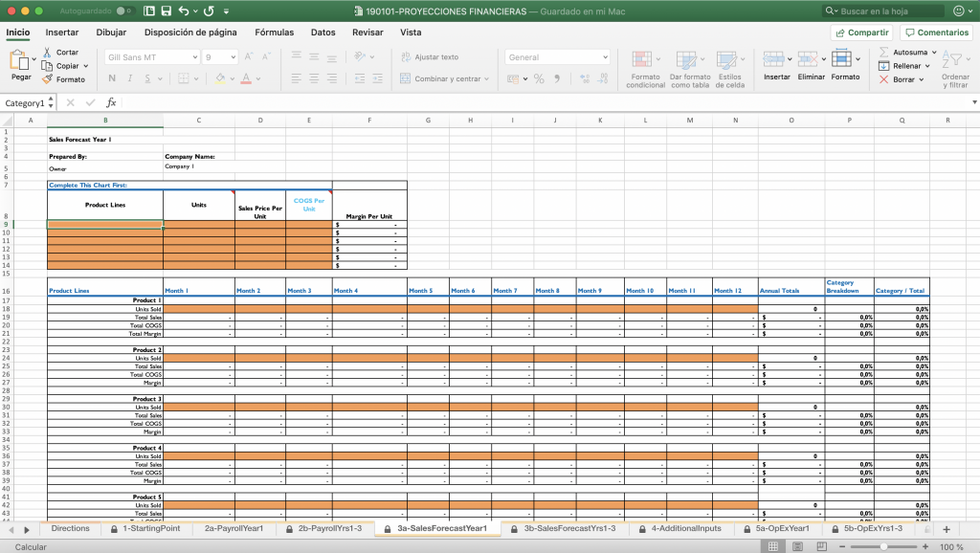Screen dimensions: 980x553
Task: Open font size dropdown
Action: [x=234, y=56]
